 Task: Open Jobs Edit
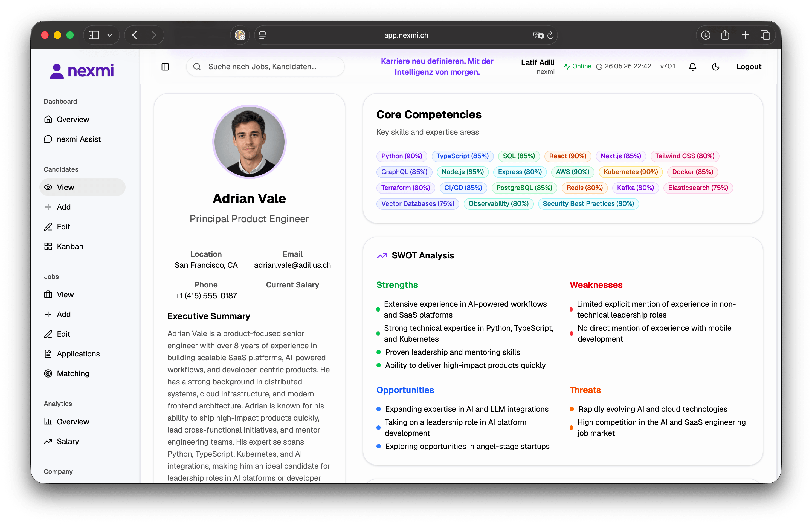click(82, 334)
